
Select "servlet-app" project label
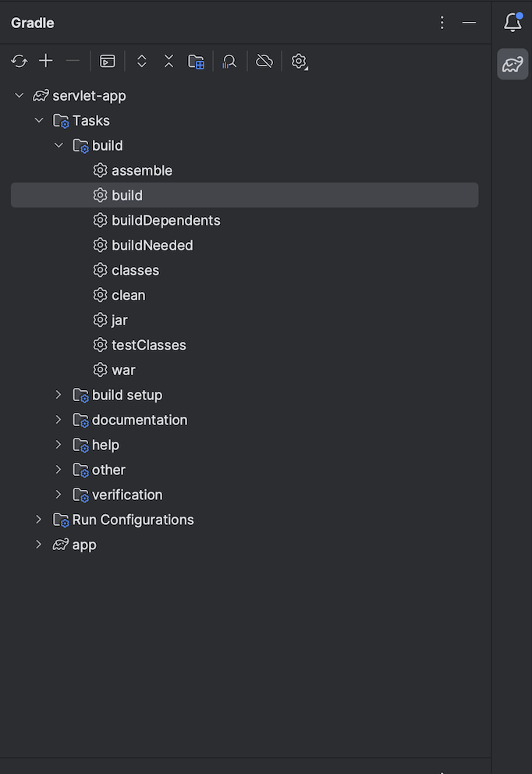[90, 96]
